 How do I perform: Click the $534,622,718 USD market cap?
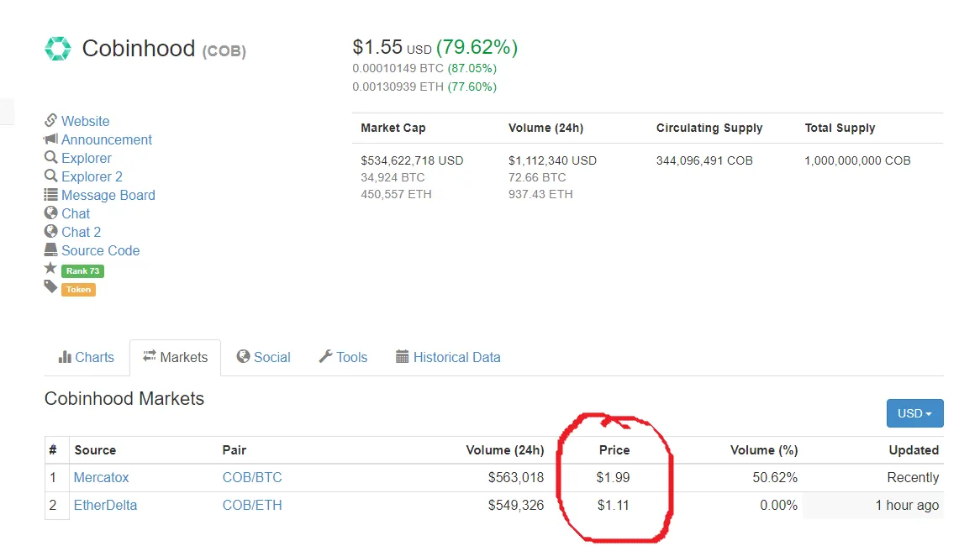click(412, 160)
